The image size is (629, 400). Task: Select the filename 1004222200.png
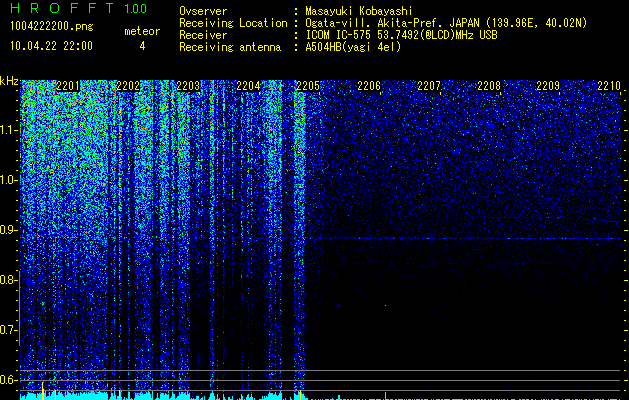coord(52,27)
